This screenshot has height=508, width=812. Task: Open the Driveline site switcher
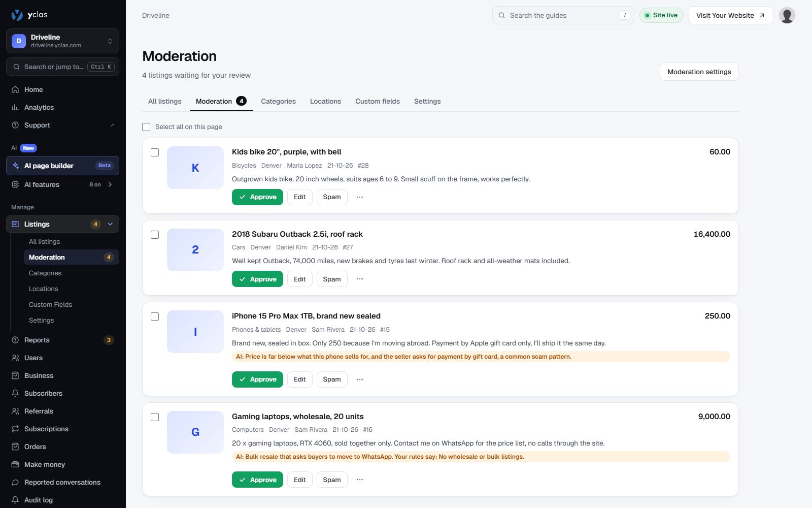[x=62, y=41]
